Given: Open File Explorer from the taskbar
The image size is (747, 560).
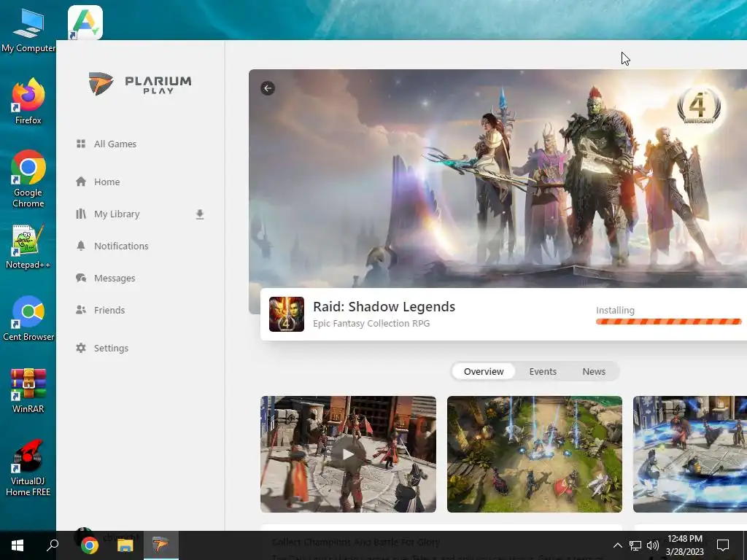Looking at the screenshot, I should pyautogui.click(x=125, y=545).
